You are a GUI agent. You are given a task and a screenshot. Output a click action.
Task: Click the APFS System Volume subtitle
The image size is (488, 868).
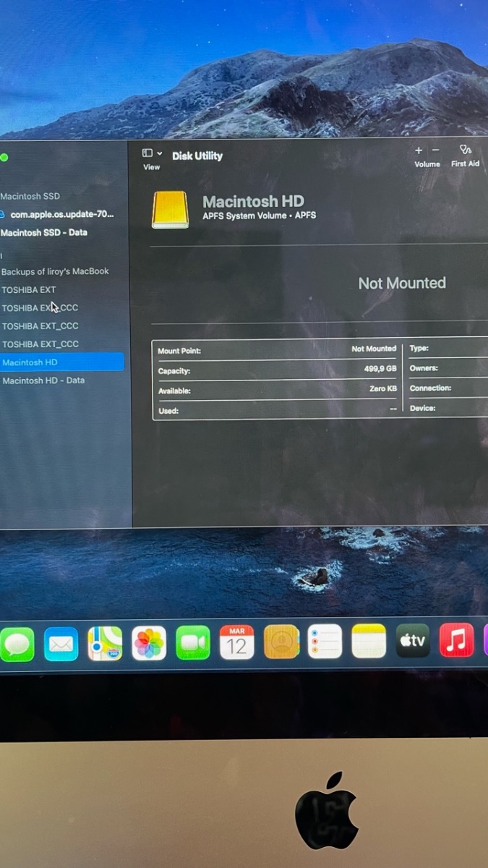coord(259,216)
